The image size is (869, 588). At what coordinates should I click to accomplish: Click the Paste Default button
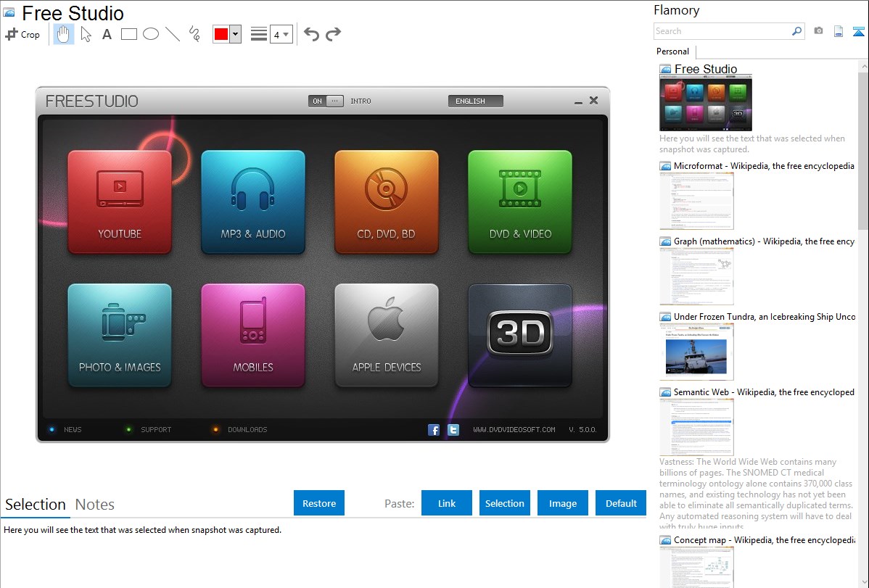coord(621,503)
